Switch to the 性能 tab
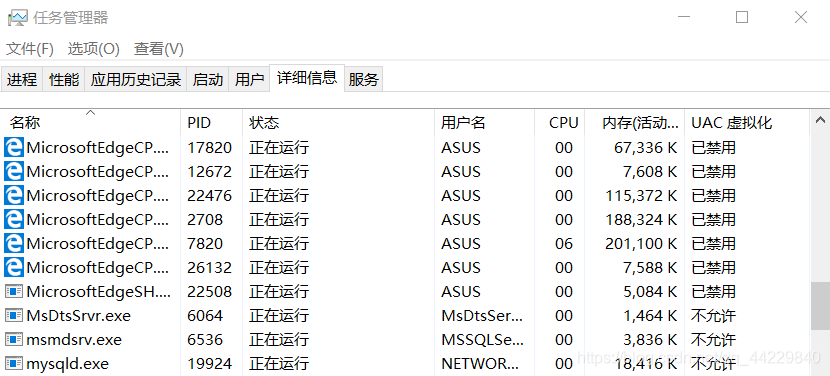This screenshot has height=376, width=830. 64,79
